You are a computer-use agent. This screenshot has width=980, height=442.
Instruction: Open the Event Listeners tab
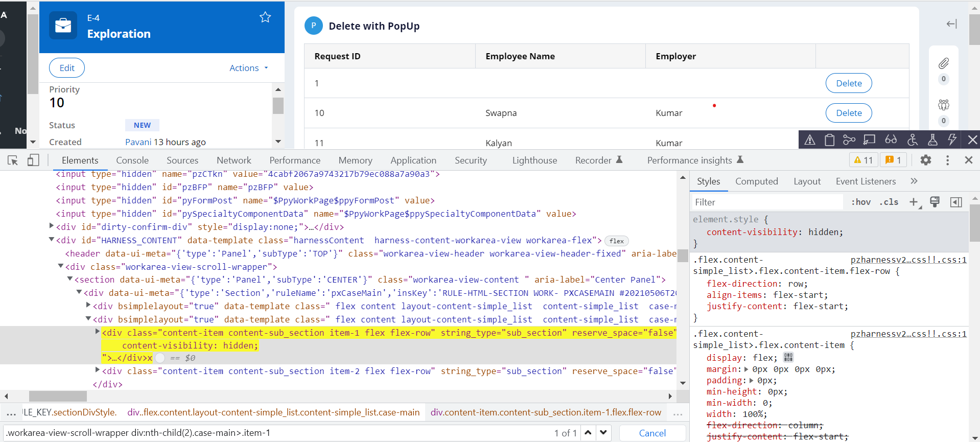[x=866, y=181]
